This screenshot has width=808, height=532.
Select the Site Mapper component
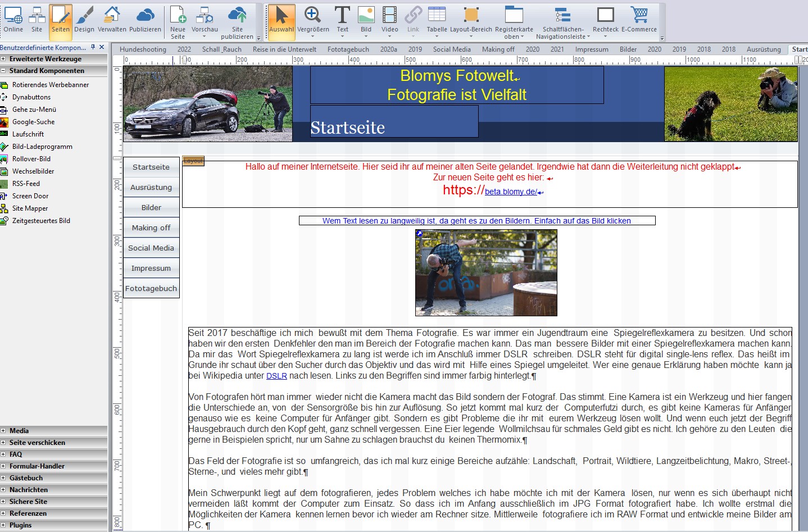(30, 208)
